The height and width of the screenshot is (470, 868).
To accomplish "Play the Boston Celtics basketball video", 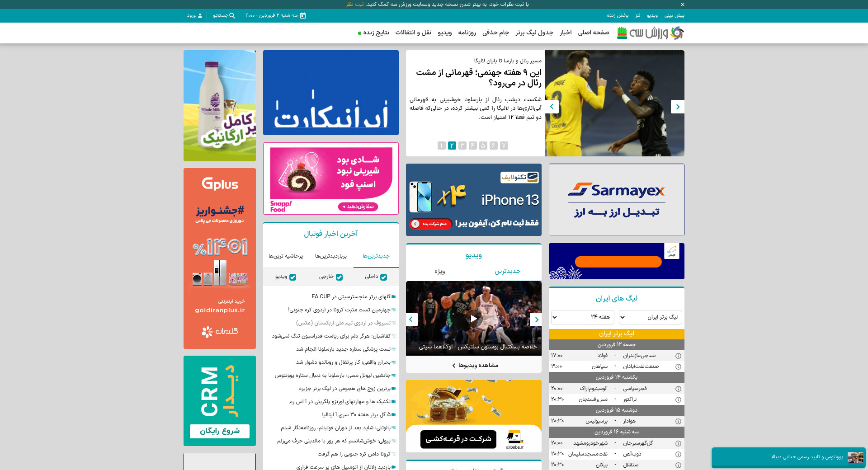I will (474, 319).
